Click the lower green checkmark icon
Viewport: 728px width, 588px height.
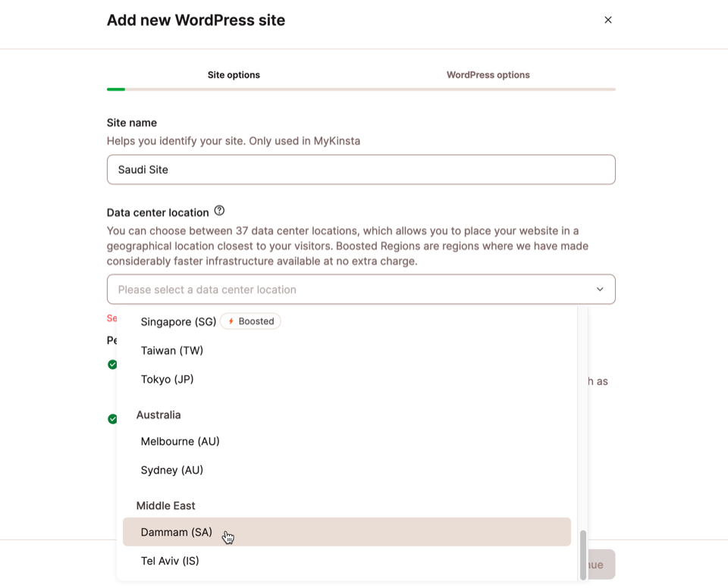coord(112,418)
